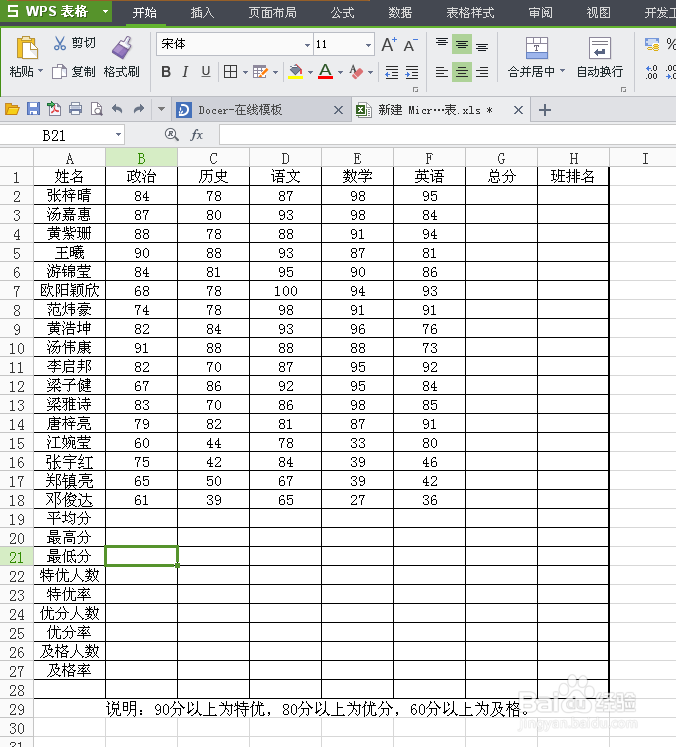The width and height of the screenshot is (676, 747).
Task: Open file with the yellow folder icon
Action: pyautogui.click(x=12, y=110)
